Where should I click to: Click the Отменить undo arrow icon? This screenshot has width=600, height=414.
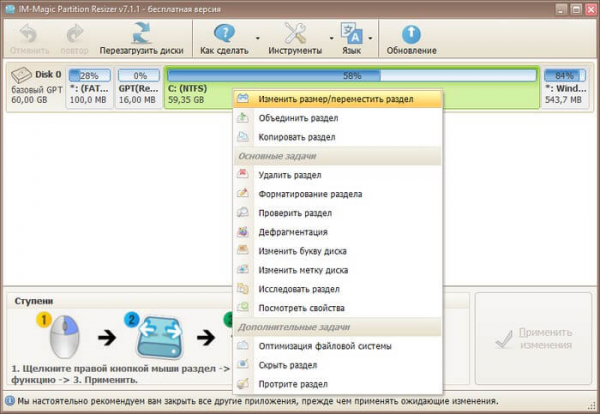pyautogui.click(x=28, y=34)
